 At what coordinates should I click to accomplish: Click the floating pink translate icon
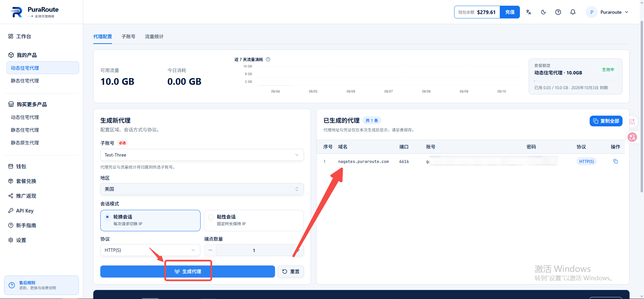(x=632, y=137)
